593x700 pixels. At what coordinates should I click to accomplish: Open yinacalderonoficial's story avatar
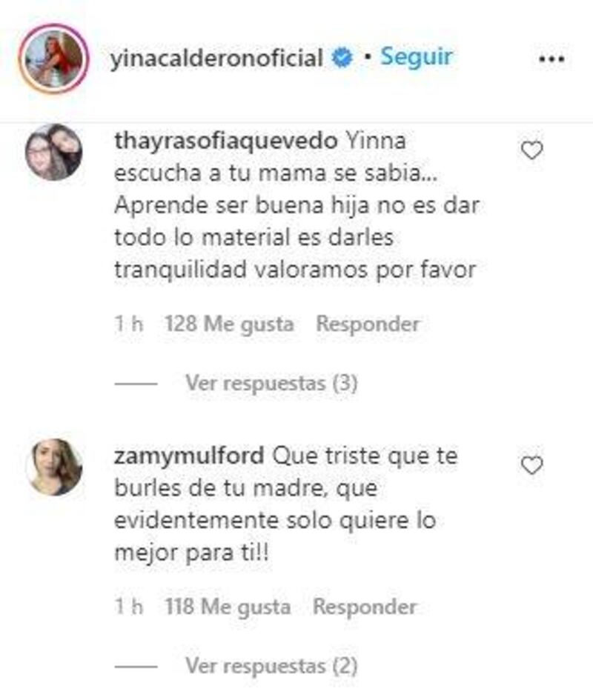[53, 59]
